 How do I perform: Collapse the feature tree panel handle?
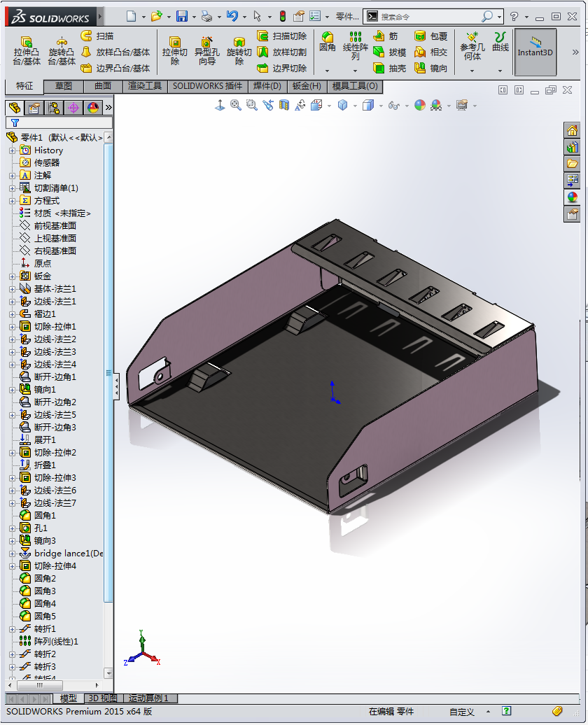(x=116, y=386)
